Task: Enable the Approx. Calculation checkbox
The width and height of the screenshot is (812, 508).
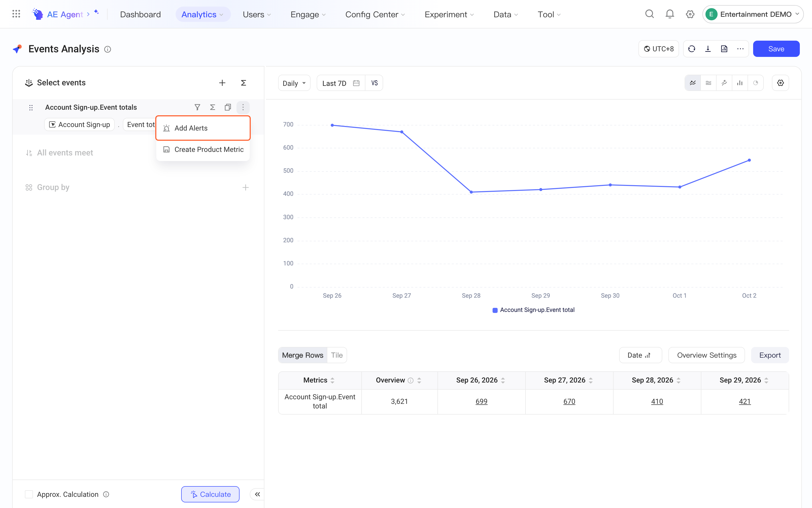Action: pos(29,494)
